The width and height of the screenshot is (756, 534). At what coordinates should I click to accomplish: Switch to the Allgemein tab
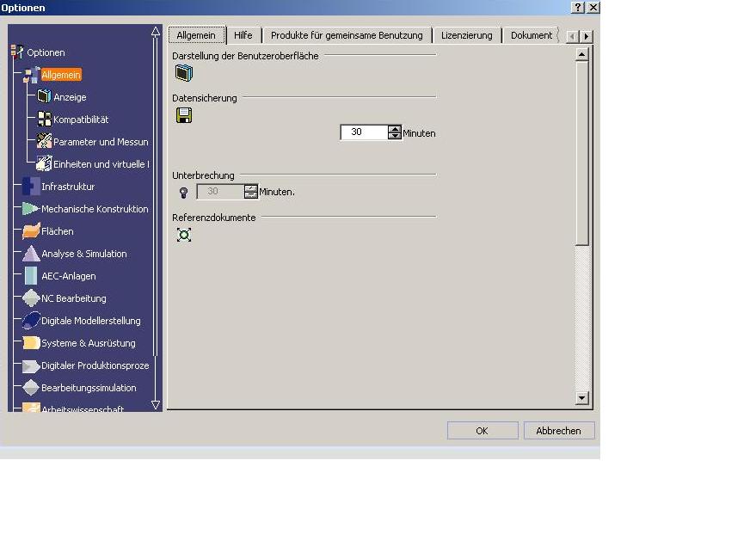196,35
